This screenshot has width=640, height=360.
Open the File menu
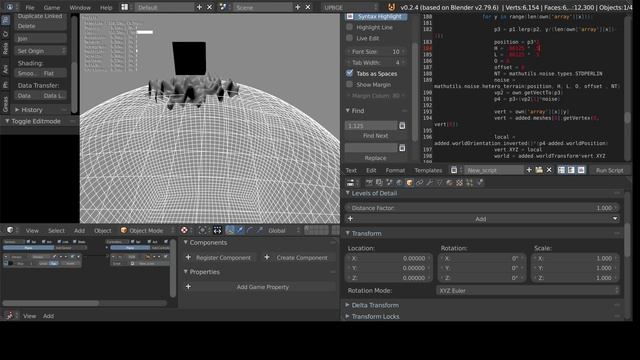point(30,7)
